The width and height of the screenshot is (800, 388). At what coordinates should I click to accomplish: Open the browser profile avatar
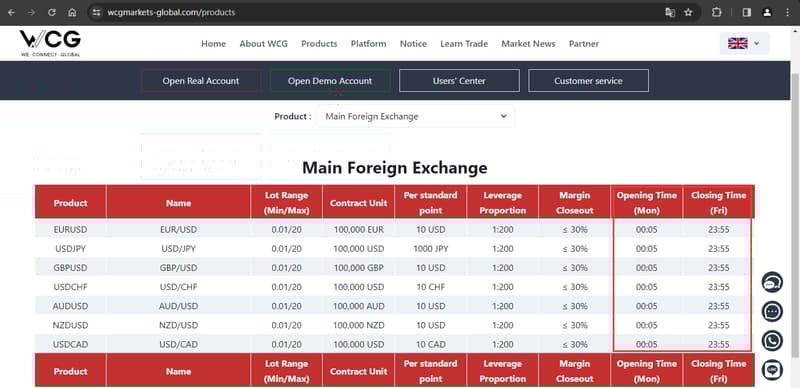767,12
